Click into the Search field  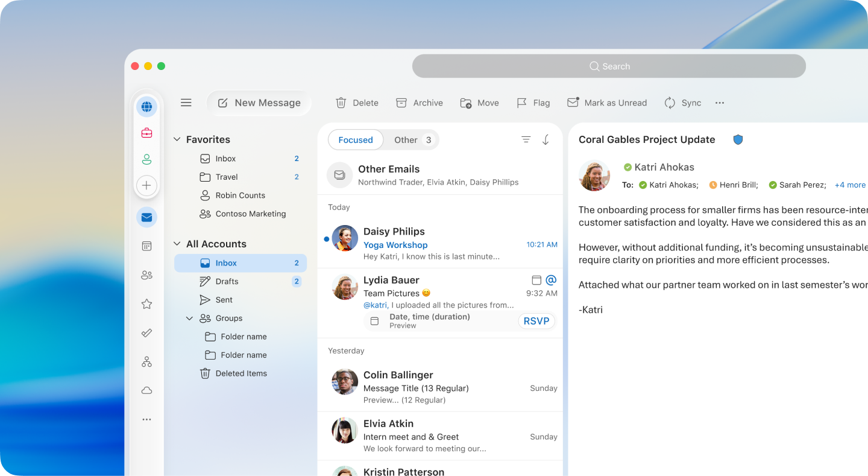pos(609,66)
